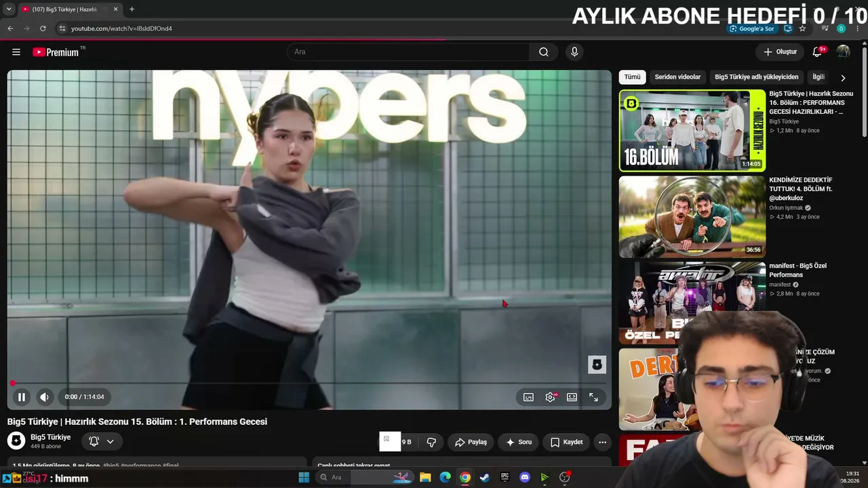This screenshot has width=868, height=488.
Task: Click the YouTube search magnifier button
Action: click(544, 52)
